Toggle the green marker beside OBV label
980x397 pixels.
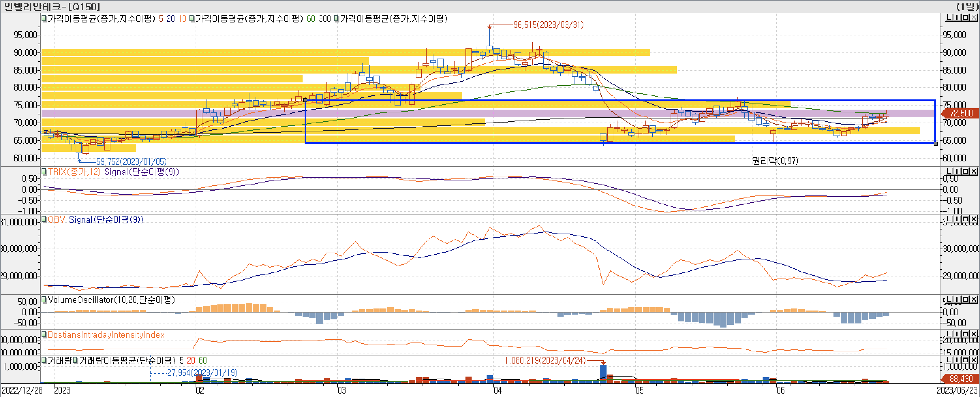pyautogui.click(x=44, y=219)
